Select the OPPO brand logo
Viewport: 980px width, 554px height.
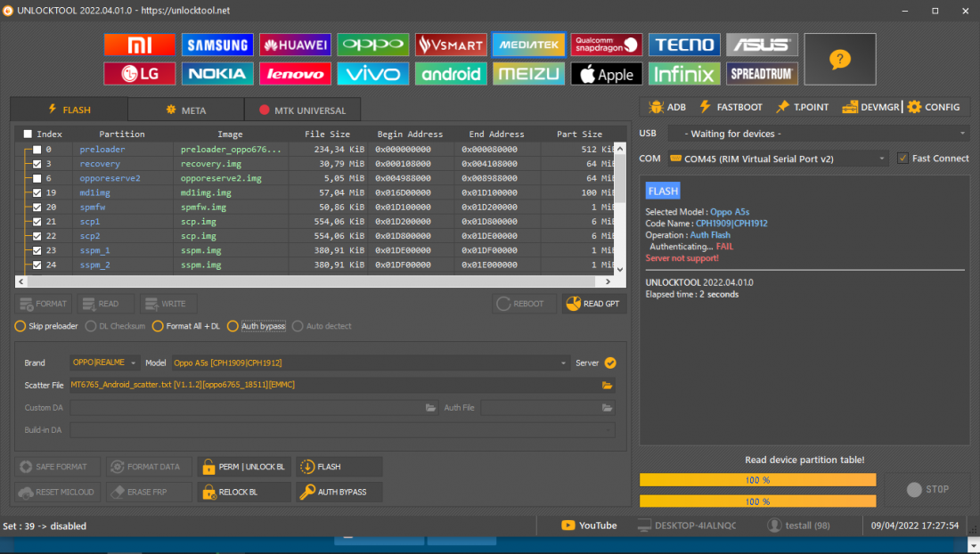pyautogui.click(x=373, y=45)
